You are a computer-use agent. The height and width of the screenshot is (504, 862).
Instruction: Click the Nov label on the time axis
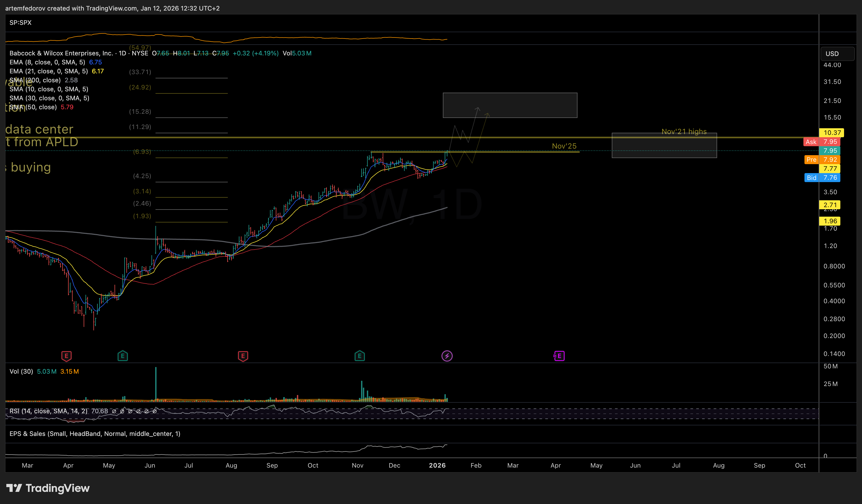tap(357, 465)
